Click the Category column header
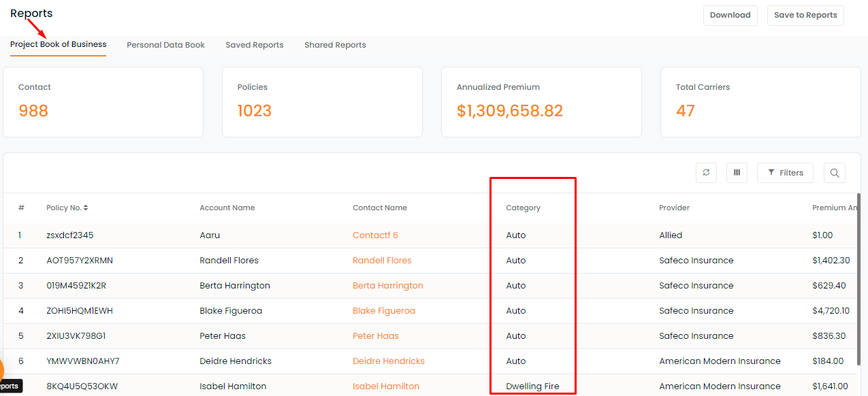This screenshot has width=868, height=396. click(x=523, y=208)
